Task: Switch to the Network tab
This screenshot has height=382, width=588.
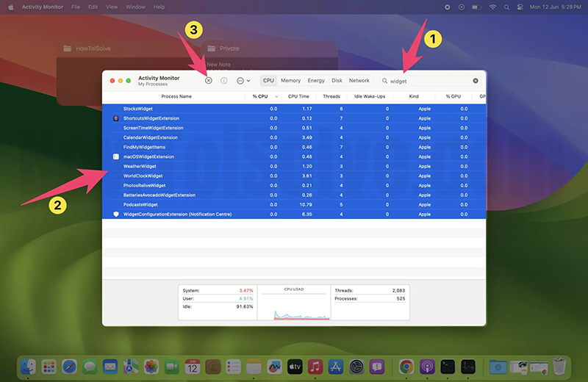Action: [x=359, y=81]
